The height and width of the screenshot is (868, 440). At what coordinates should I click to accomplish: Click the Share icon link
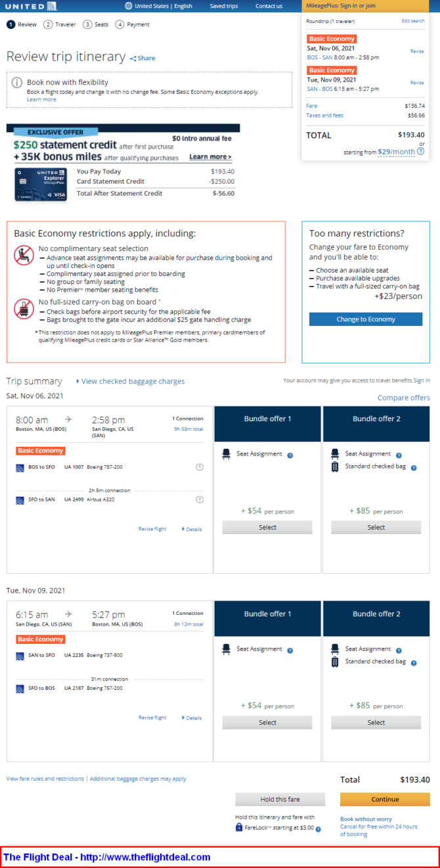pos(143,58)
